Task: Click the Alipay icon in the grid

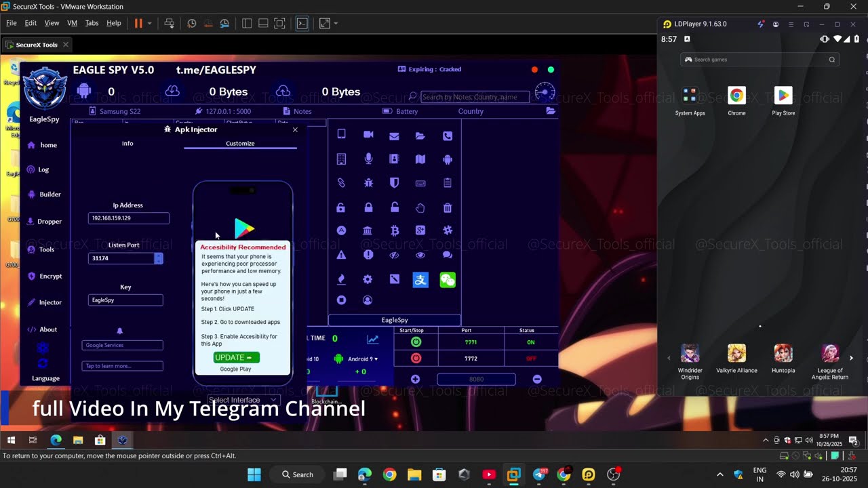Action: (420, 280)
